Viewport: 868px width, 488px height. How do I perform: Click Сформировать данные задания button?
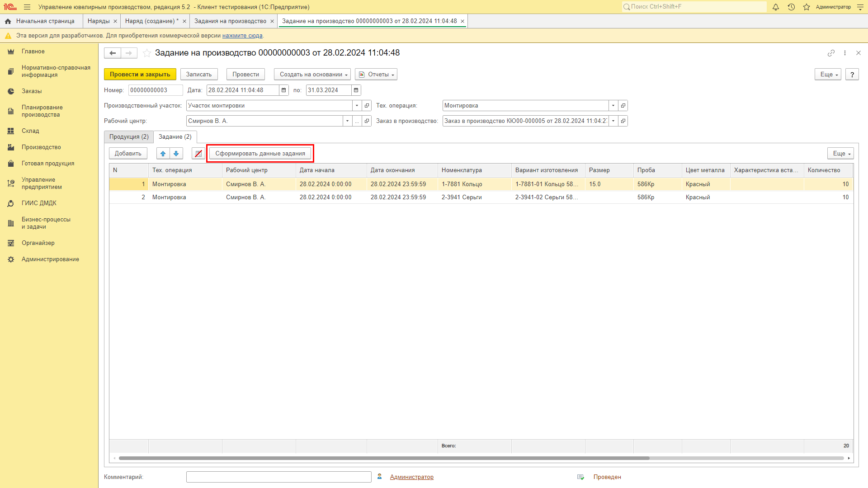[260, 153]
